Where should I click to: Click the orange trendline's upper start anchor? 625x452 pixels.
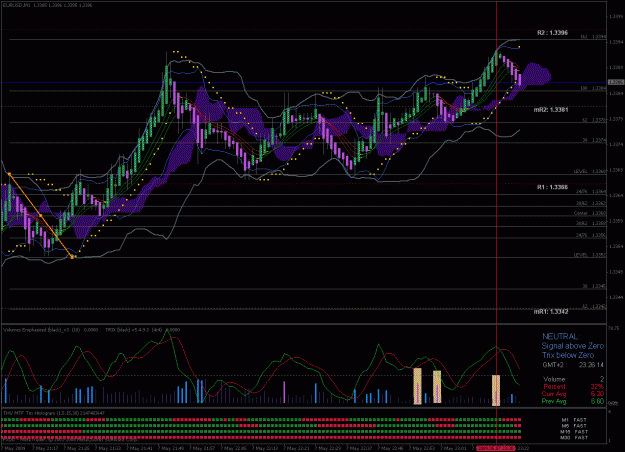pyautogui.click(x=9, y=174)
